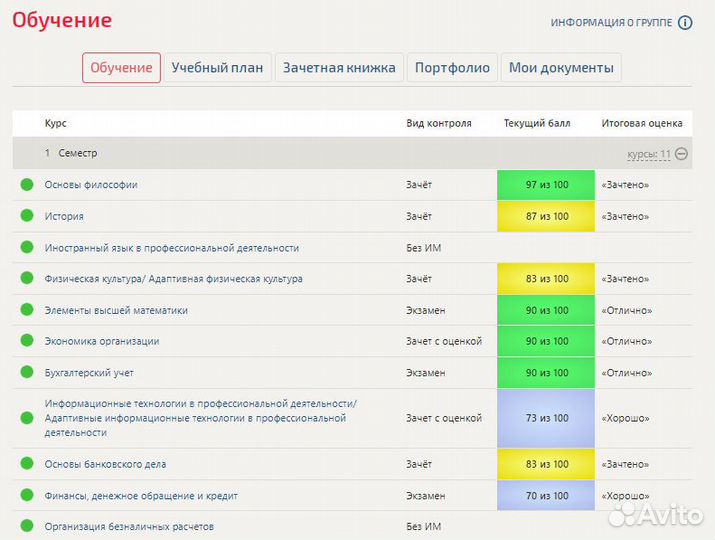
Task: Open the Экономика организации course
Action: pyautogui.click(x=102, y=341)
